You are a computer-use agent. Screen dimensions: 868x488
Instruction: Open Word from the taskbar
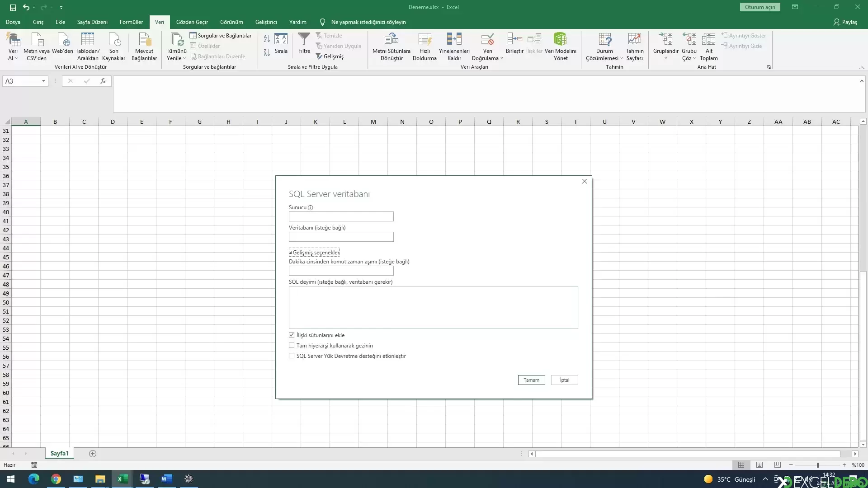(x=166, y=479)
